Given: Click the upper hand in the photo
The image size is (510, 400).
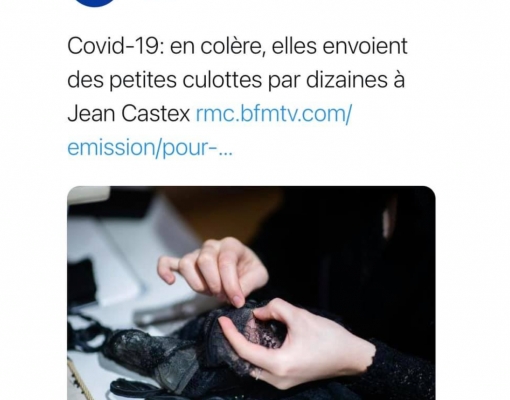Looking at the screenshot, I should tap(213, 270).
